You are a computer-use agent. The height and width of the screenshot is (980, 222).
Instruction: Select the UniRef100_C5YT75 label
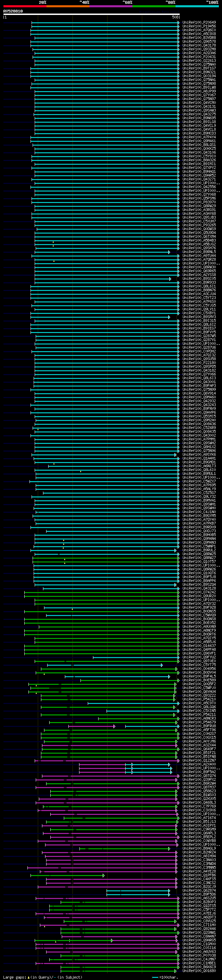pyautogui.click(x=199, y=665)
